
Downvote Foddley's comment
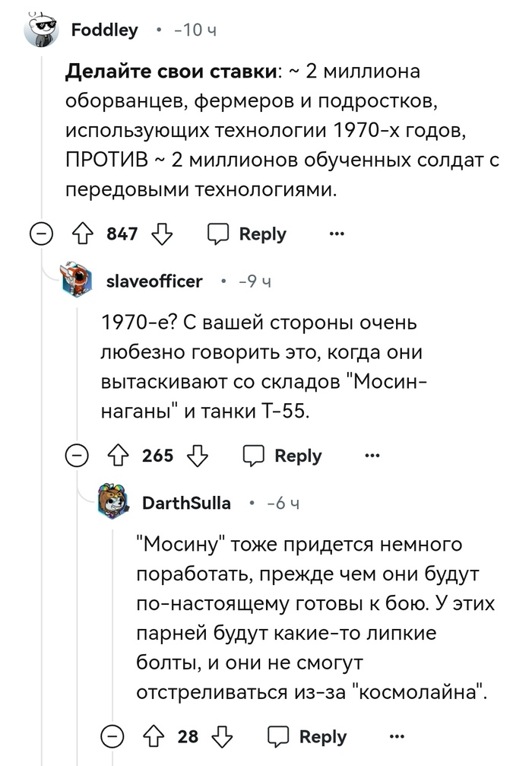click(163, 234)
